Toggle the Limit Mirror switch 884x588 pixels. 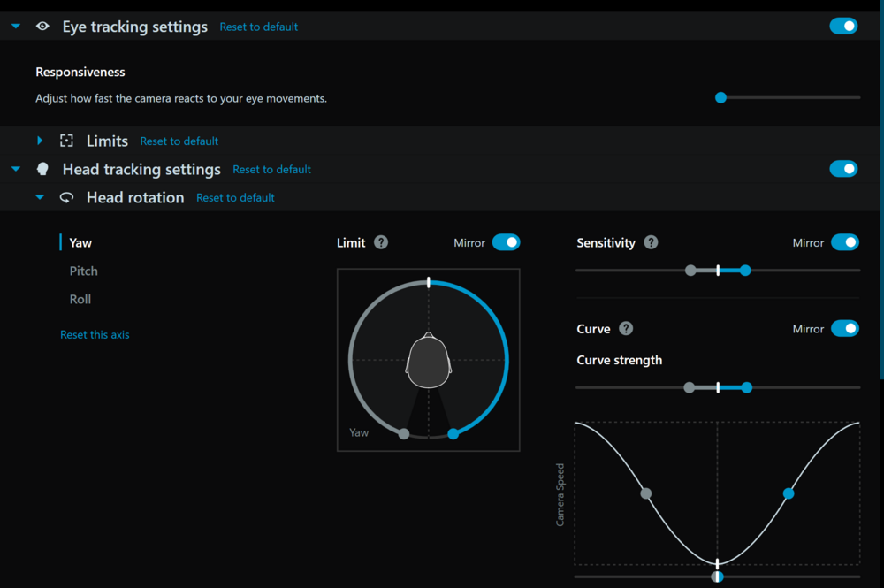click(506, 242)
